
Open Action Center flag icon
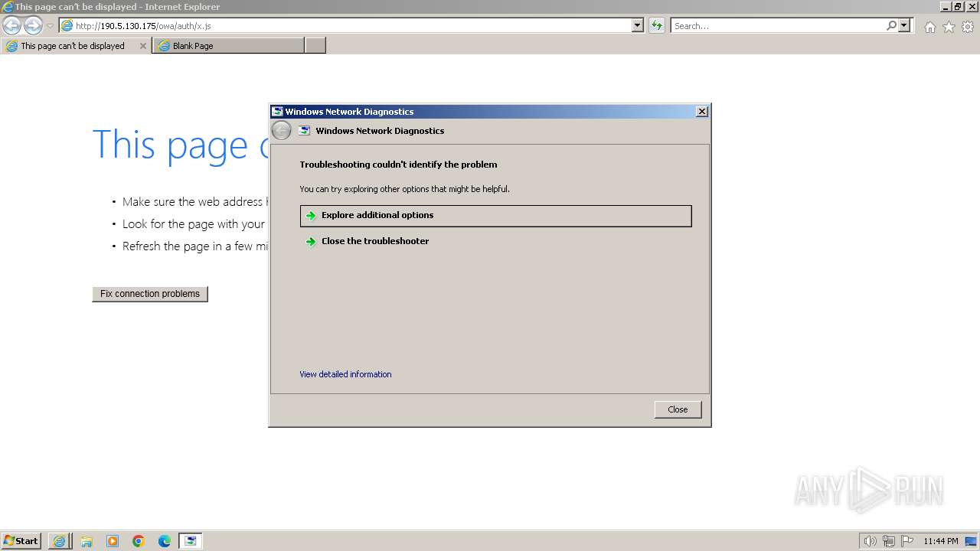tap(907, 541)
